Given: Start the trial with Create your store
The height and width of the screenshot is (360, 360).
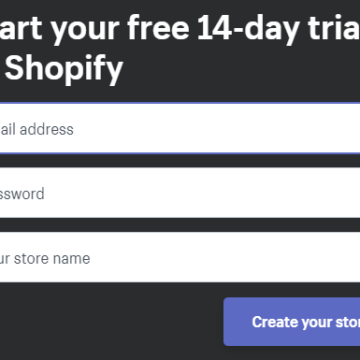Looking at the screenshot, I should point(292,322).
